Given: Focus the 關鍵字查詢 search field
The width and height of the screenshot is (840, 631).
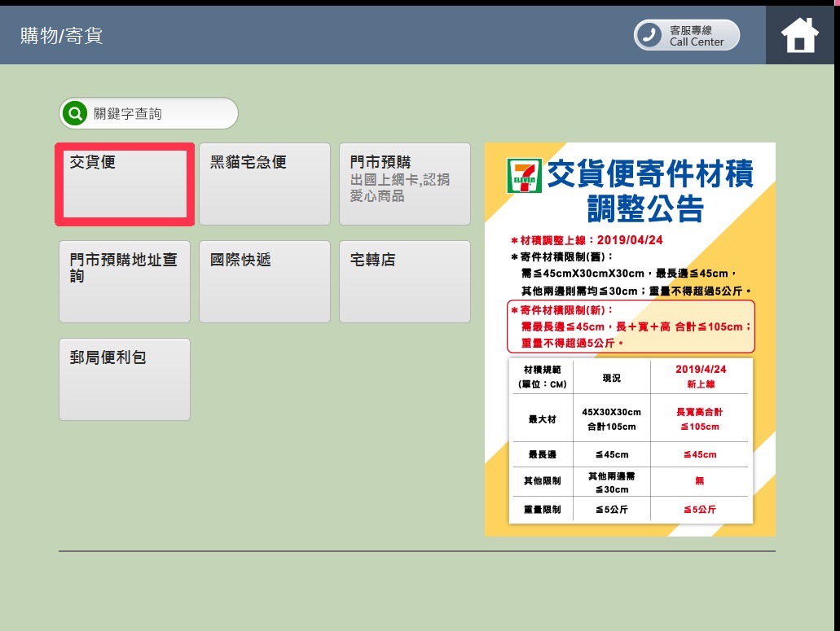Looking at the screenshot, I should pos(149,113).
